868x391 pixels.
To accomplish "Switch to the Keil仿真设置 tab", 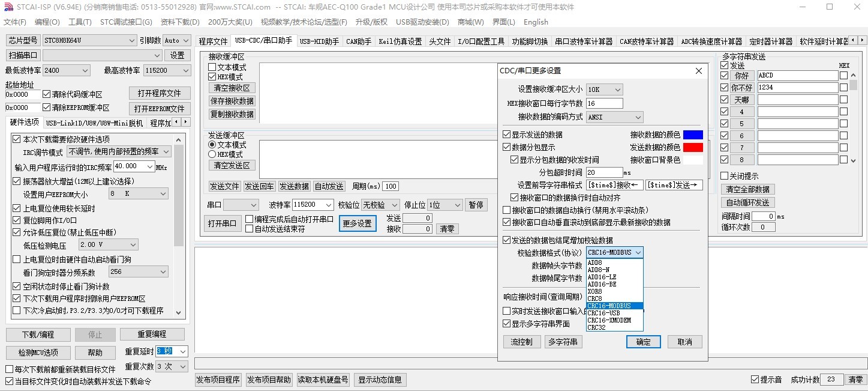I will coord(400,41).
